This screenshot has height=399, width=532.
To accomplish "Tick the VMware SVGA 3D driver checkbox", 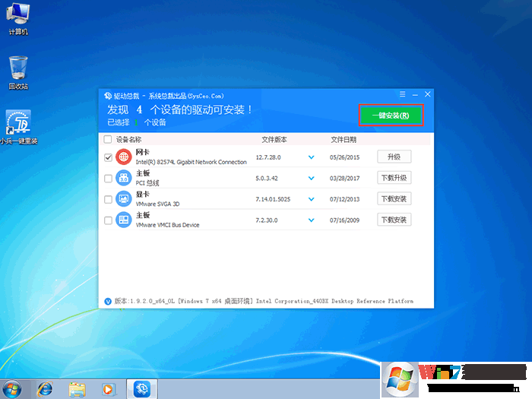I will [107, 199].
